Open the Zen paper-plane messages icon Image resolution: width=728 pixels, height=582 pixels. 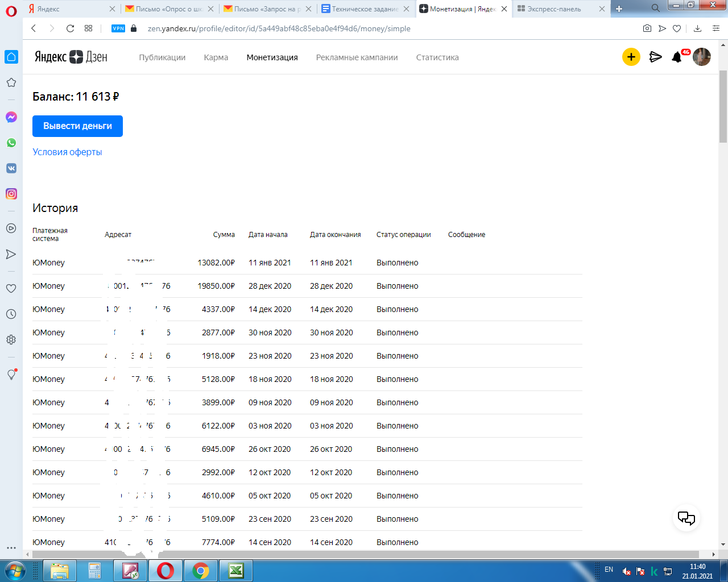coord(656,57)
